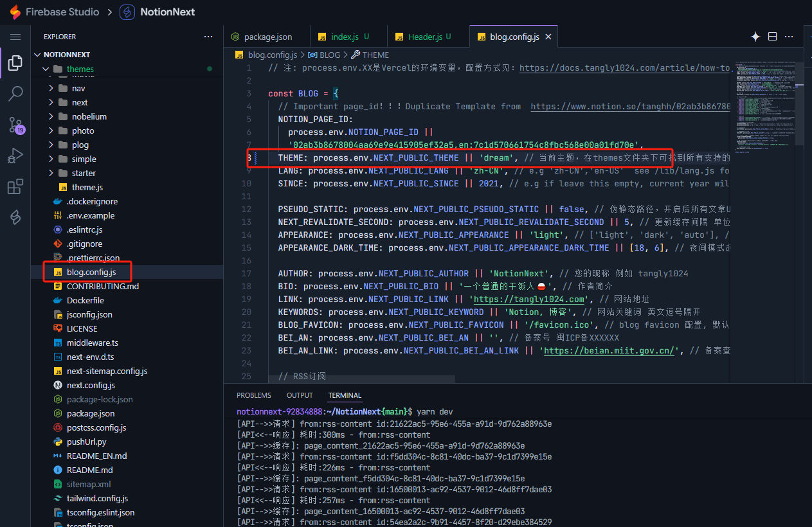The image size is (812, 527).
Task: Expand the plog folder
Action: (51, 145)
